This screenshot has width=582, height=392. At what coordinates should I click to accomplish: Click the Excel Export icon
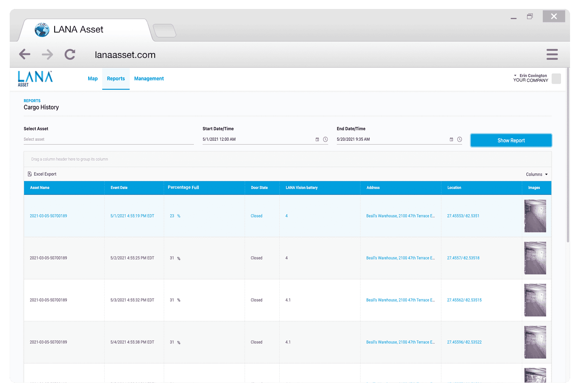pyautogui.click(x=30, y=174)
